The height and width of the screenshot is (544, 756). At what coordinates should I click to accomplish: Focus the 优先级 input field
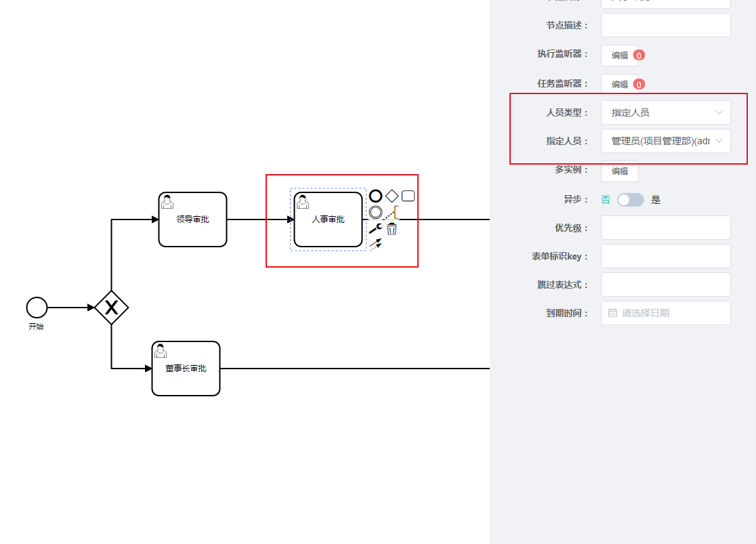pyautogui.click(x=665, y=228)
